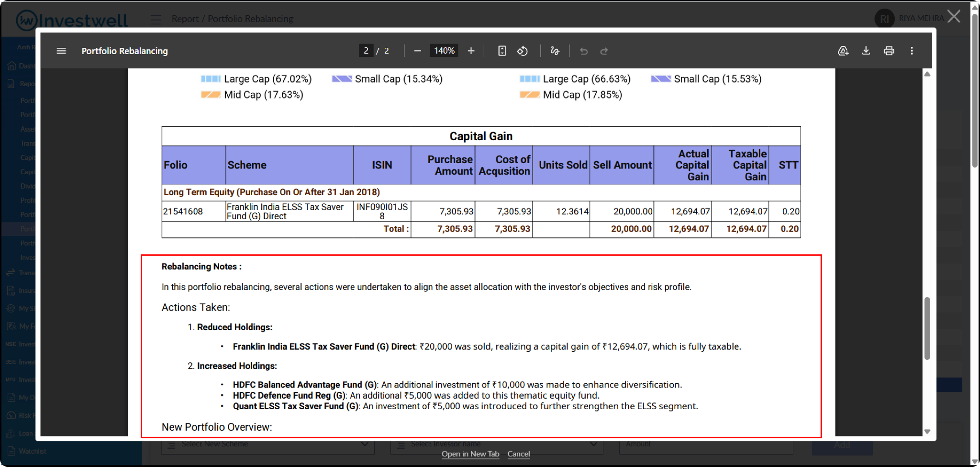Click the Capital Gain table title
980x467 pixels.
(x=481, y=136)
